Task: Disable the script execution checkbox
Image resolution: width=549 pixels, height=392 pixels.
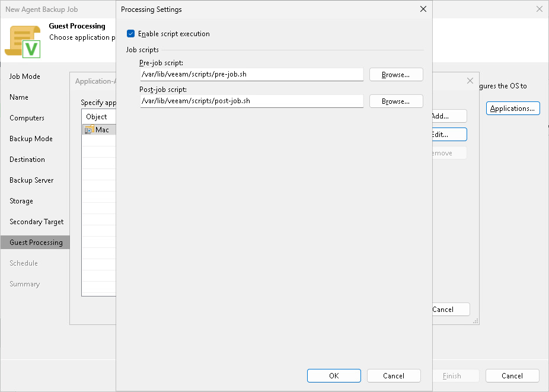Action: click(x=130, y=34)
